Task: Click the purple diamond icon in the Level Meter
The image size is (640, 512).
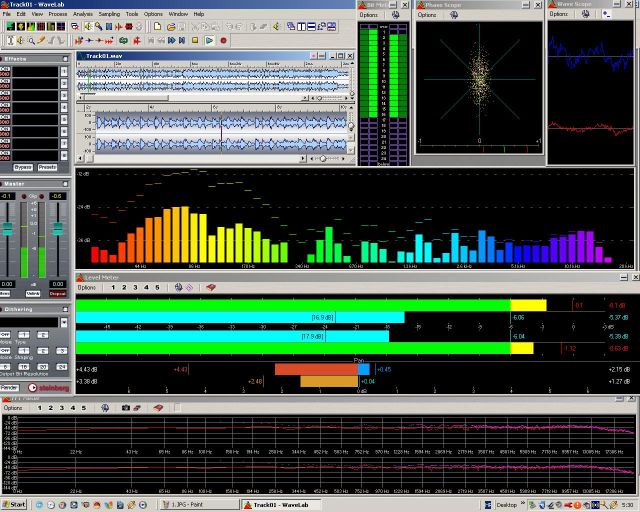Action: (189, 287)
